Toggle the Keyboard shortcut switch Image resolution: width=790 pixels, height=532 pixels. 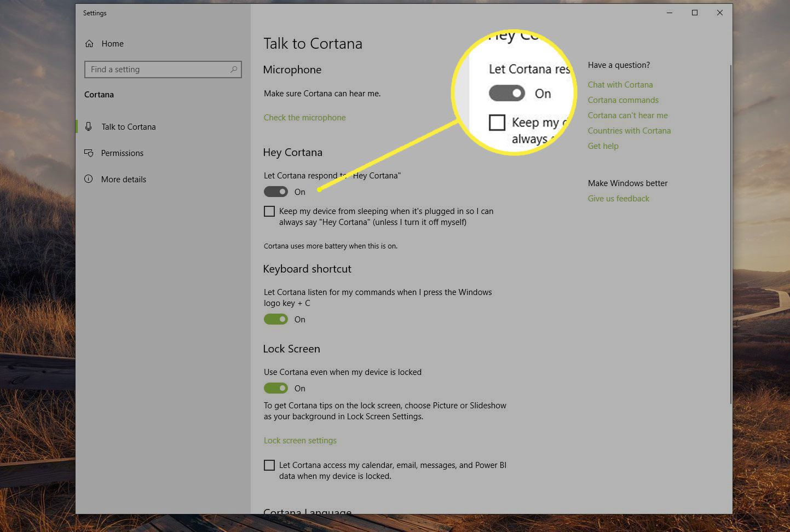276,319
